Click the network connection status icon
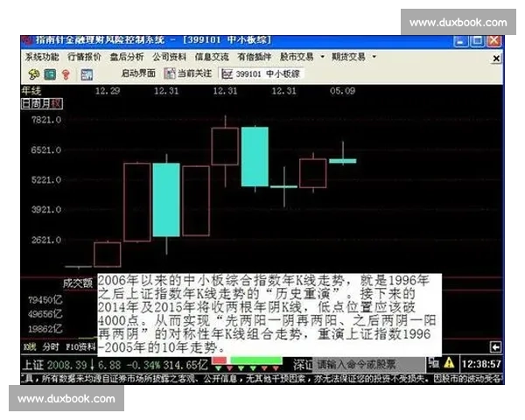The height and width of the screenshot is (420, 525). pyautogui.click(x=434, y=363)
